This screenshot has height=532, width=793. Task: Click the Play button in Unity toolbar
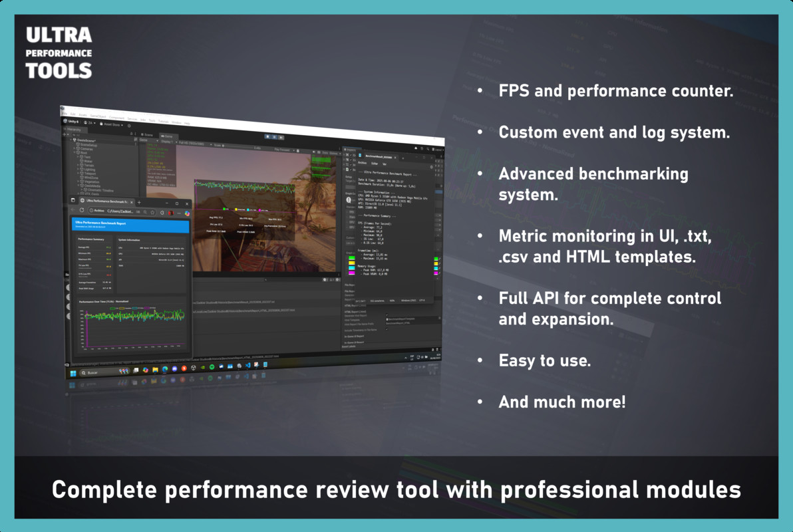[267, 136]
